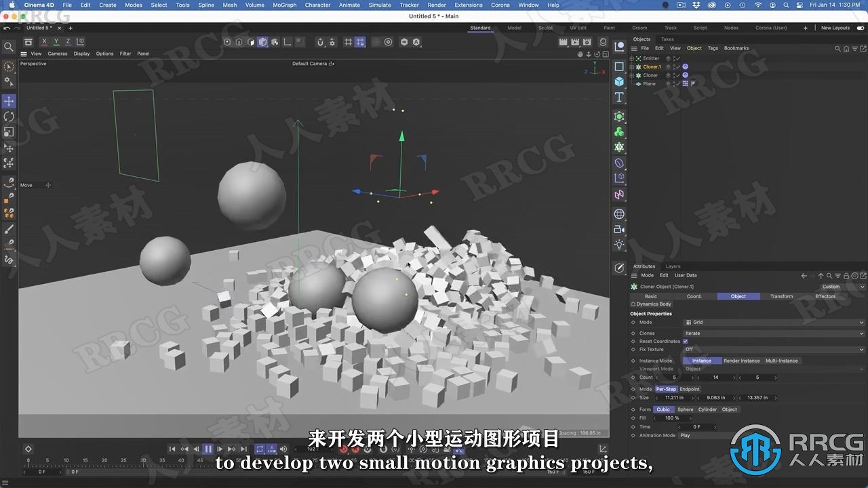Screen dimensions: 868x488
Task: Add a Cube primitive from object palette
Action: [x=619, y=81]
